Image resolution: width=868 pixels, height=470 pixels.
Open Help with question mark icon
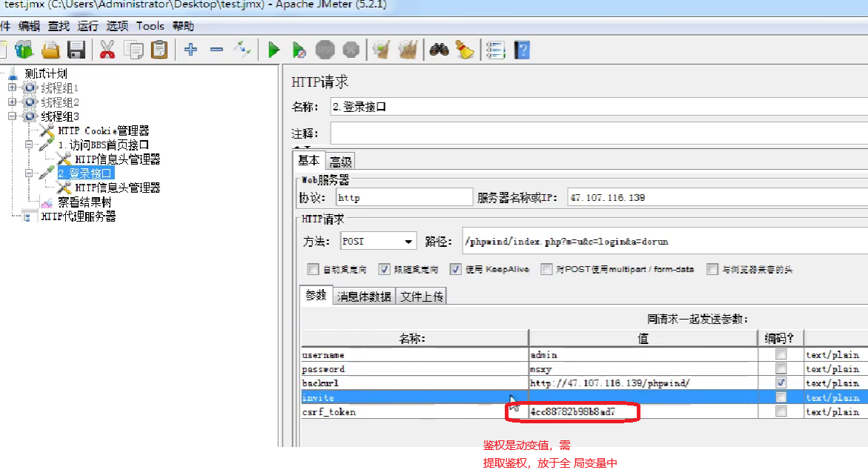coord(521,50)
